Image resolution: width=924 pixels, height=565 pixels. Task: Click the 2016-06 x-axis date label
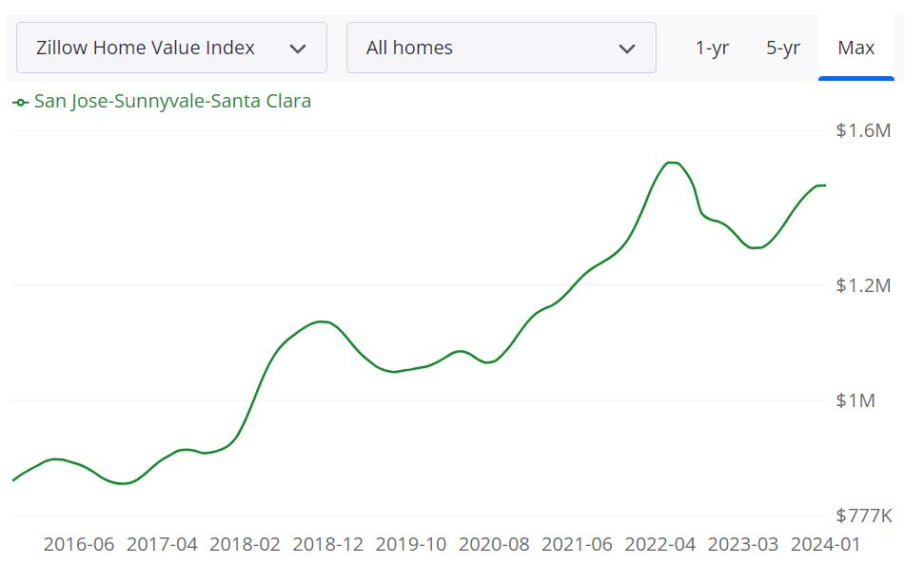pyautogui.click(x=79, y=544)
